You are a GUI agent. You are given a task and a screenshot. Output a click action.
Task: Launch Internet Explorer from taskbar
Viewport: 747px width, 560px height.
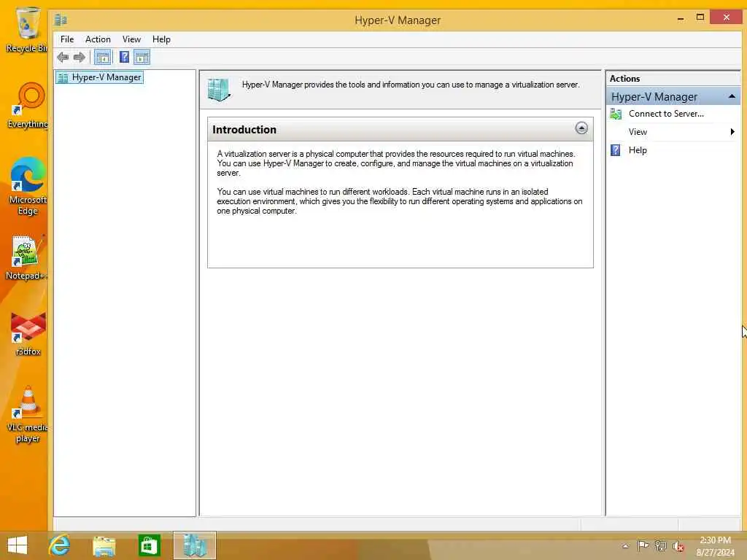(60, 545)
